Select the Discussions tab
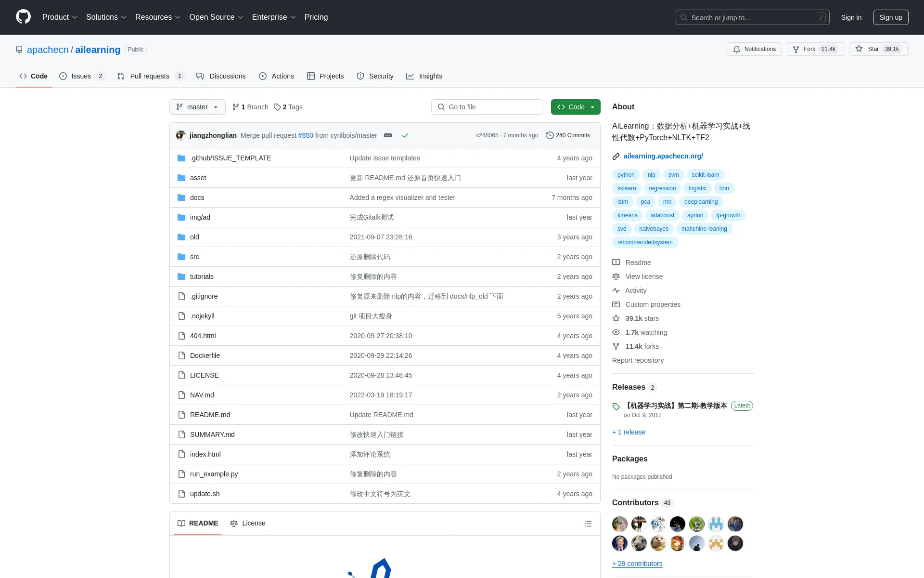Screen dimensions: 924x578 228,76
